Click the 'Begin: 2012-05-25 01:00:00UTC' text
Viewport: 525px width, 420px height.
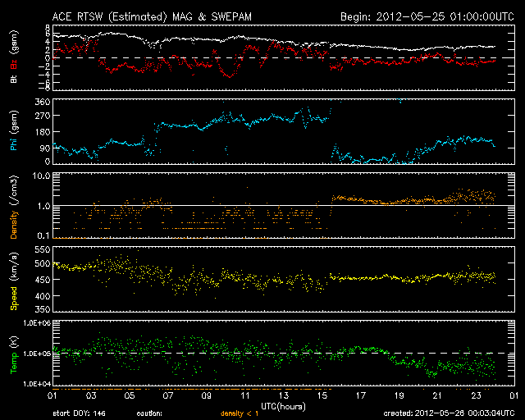(x=427, y=16)
